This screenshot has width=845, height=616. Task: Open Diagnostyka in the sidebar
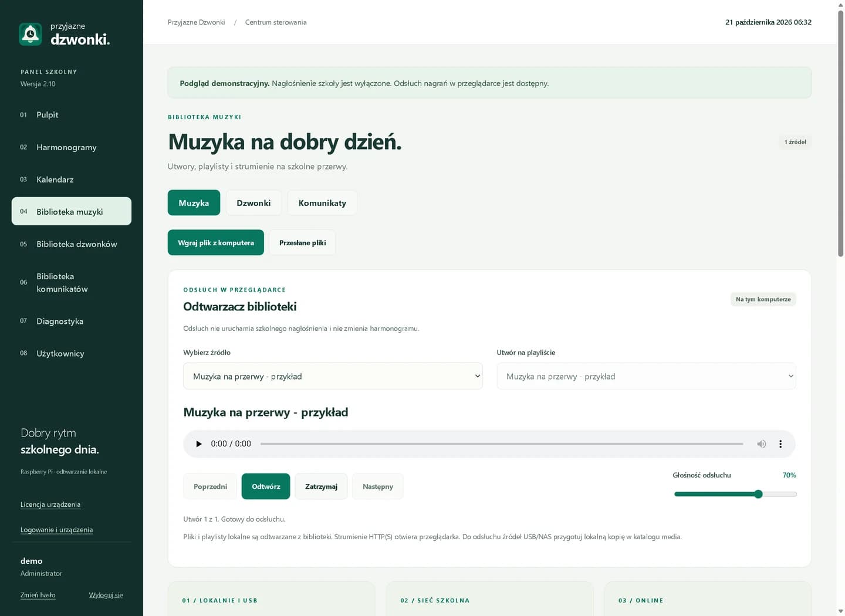72,321
